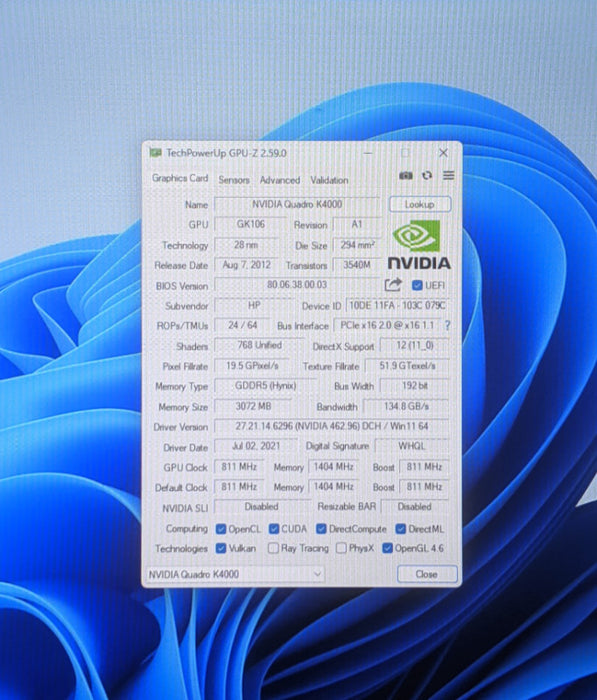The height and width of the screenshot is (700, 597).
Task: Toggle the DirectML checkbox
Action: [401, 529]
